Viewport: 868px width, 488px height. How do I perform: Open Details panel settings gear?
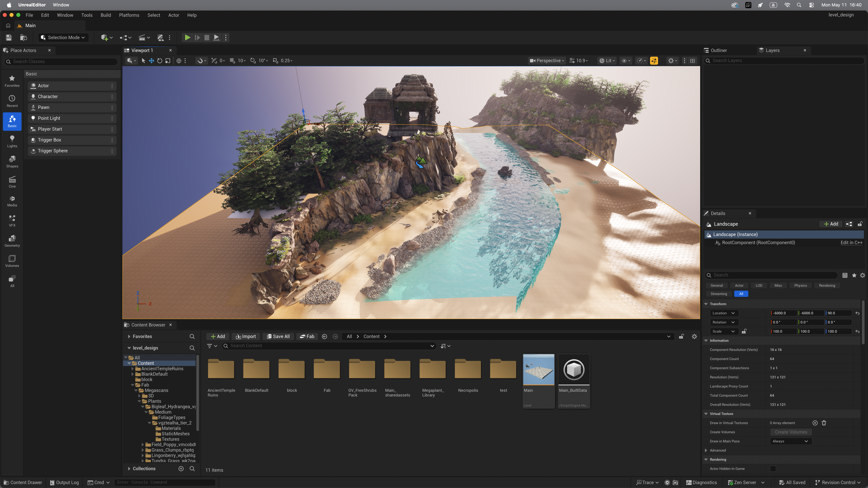(x=863, y=275)
